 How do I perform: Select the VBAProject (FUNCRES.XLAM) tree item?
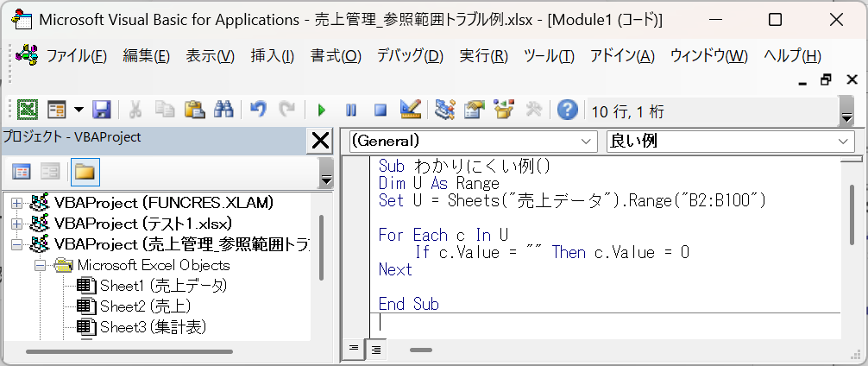[164, 203]
